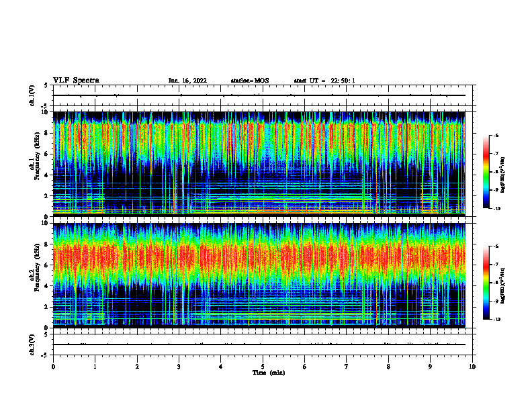Image resolution: width=532 pixels, height=411 pixels.
Task: Click the ch.3 voltage waveform trace
Action: pos(259,345)
